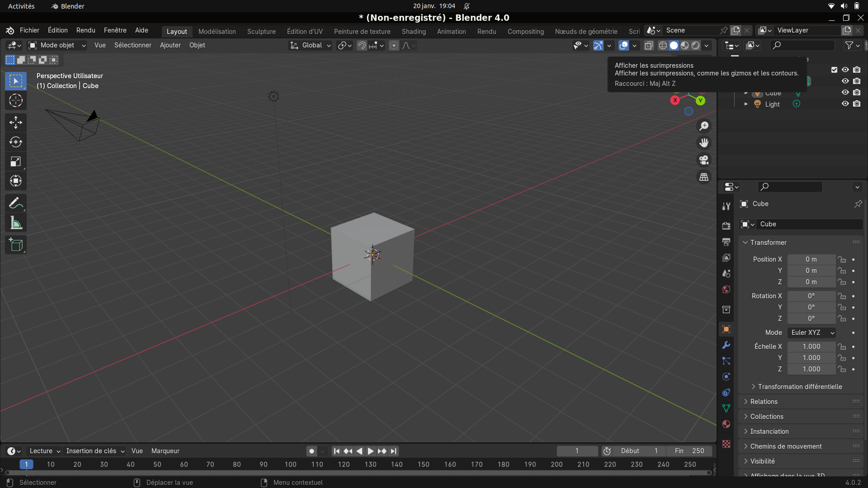
Task: Play the animation forward
Action: coord(370,451)
